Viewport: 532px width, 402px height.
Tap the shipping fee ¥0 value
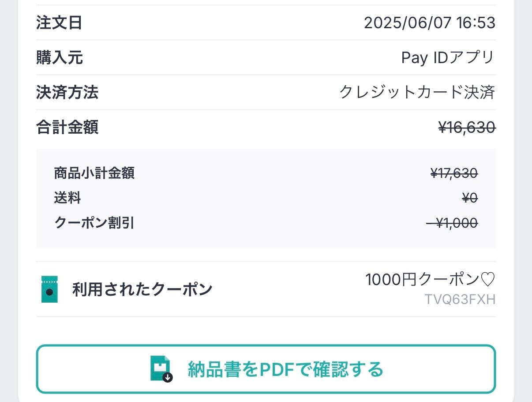[x=470, y=198]
